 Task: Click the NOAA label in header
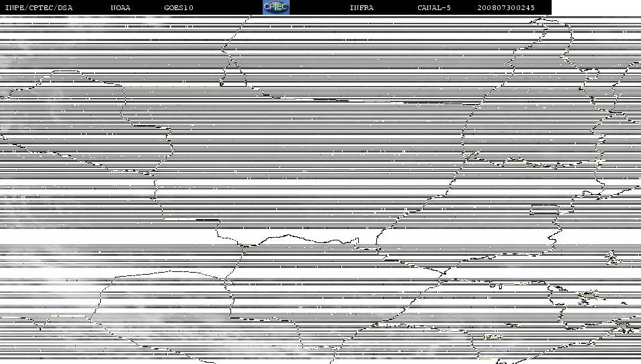coord(120,8)
